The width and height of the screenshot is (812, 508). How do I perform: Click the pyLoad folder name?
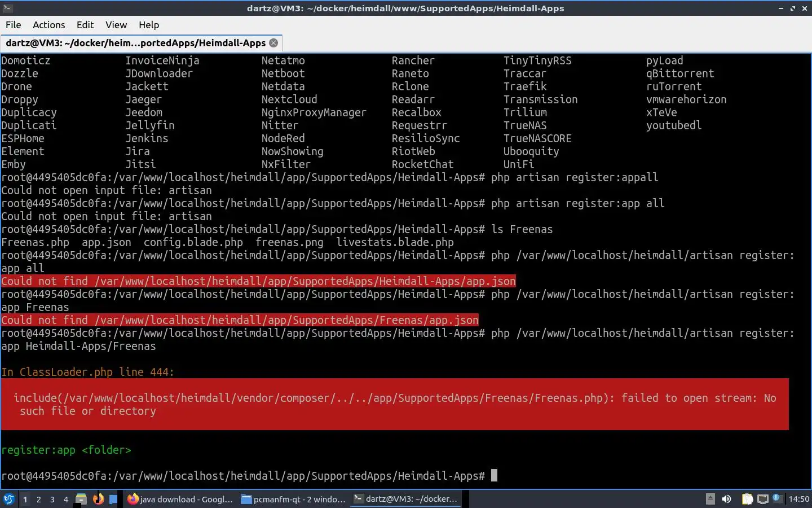click(x=665, y=60)
